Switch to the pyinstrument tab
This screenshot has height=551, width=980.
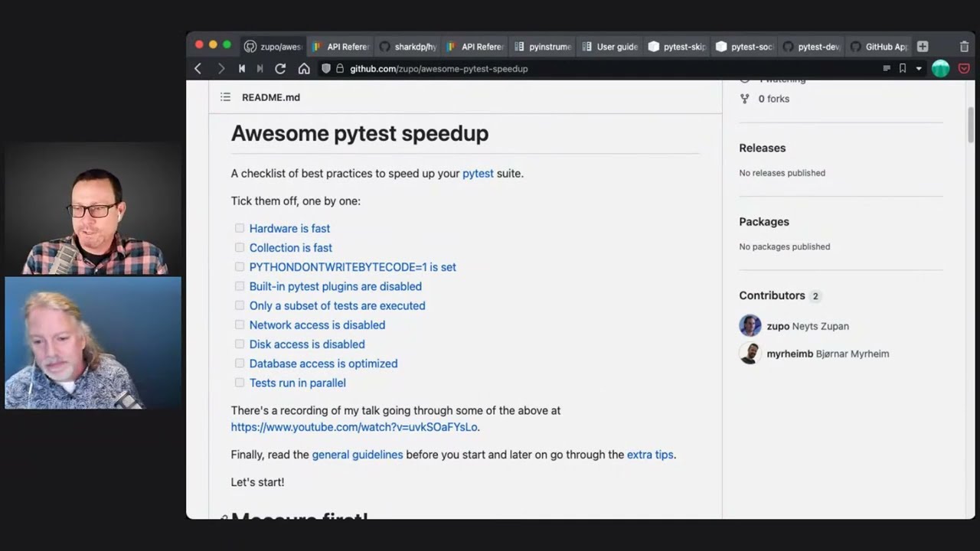[543, 47]
